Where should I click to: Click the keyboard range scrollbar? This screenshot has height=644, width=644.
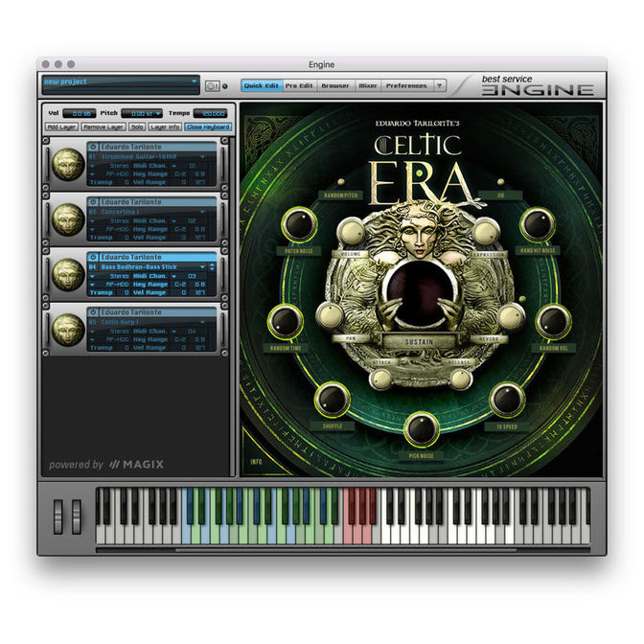345,549
